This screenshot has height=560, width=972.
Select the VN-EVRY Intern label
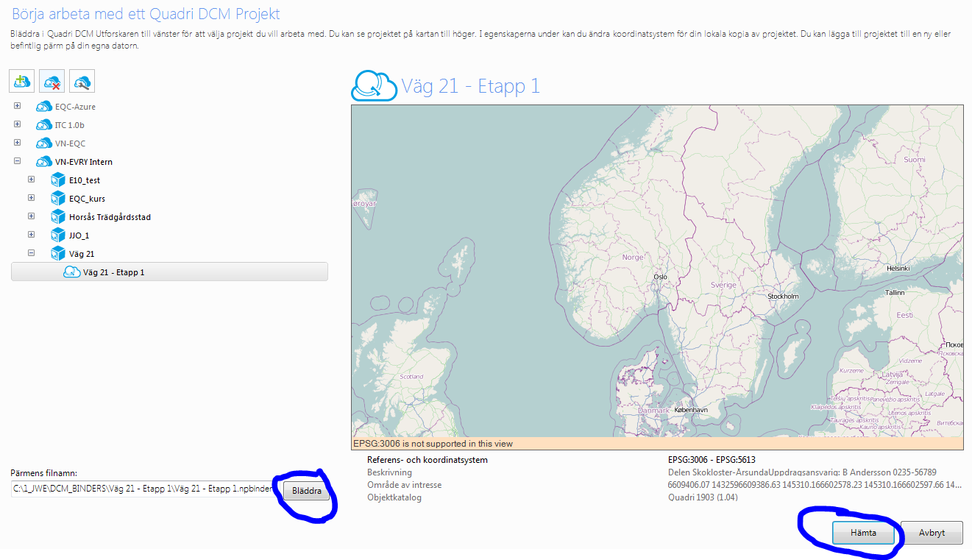point(84,162)
